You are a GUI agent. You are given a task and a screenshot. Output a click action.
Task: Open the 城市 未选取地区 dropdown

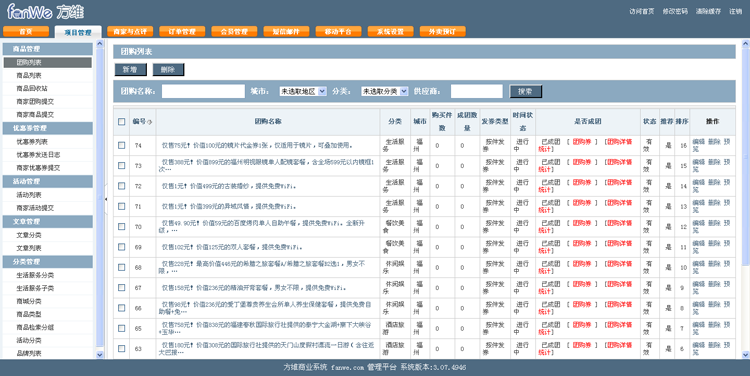pos(303,91)
